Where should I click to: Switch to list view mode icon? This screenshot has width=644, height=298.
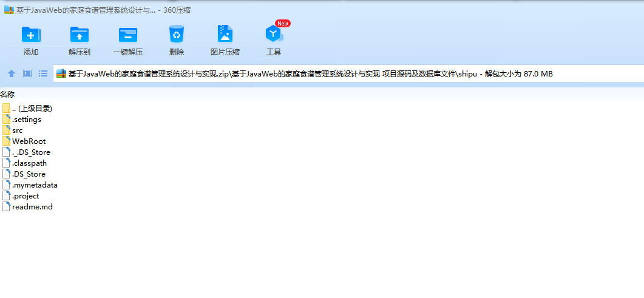[43, 73]
